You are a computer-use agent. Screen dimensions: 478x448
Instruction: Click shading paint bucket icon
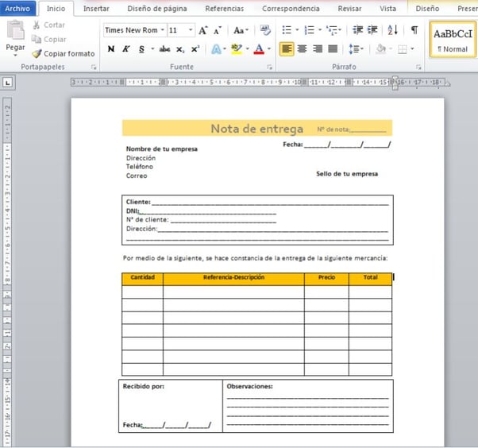pos(381,48)
